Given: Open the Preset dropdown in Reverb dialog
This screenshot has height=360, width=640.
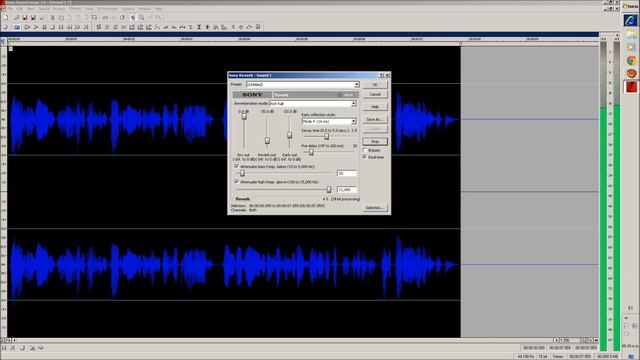Looking at the screenshot, I should (x=356, y=84).
